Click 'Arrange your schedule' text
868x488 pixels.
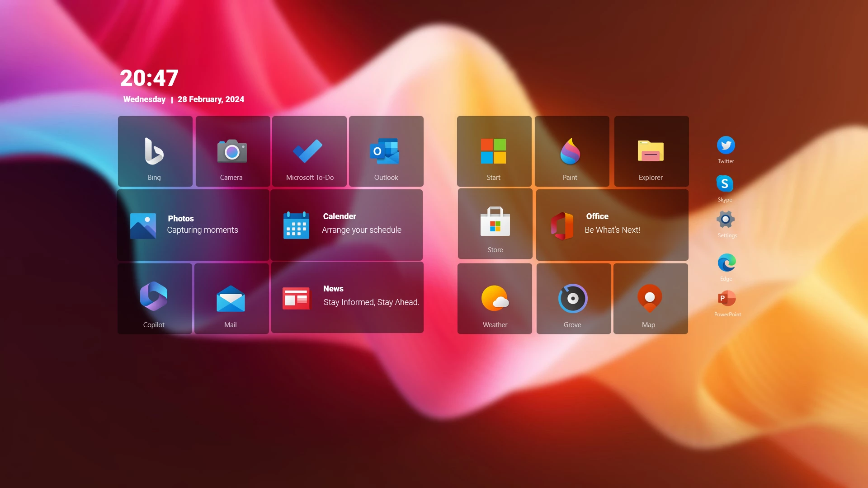(x=362, y=230)
